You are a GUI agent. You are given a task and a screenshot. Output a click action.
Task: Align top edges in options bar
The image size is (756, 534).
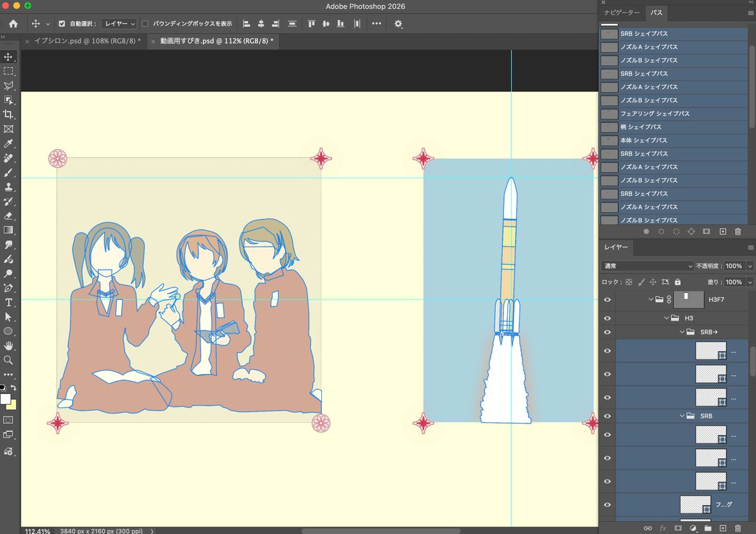pyautogui.click(x=311, y=23)
